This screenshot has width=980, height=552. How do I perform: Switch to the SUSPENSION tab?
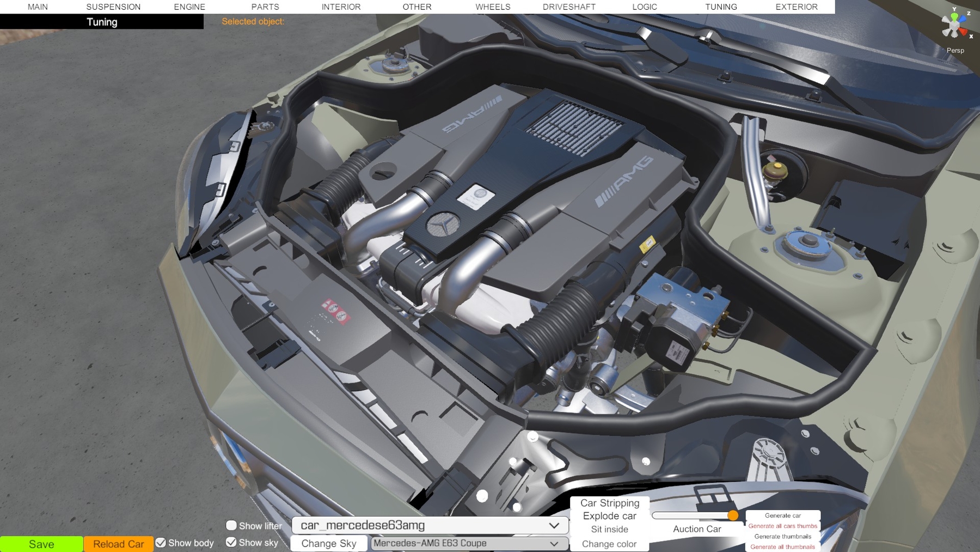(x=113, y=7)
